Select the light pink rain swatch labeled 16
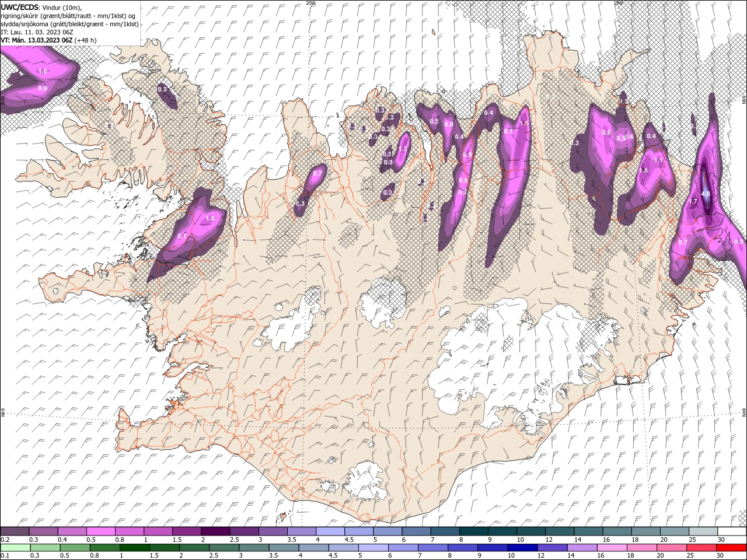This screenshot has width=747, height=560. pos(612,548)
